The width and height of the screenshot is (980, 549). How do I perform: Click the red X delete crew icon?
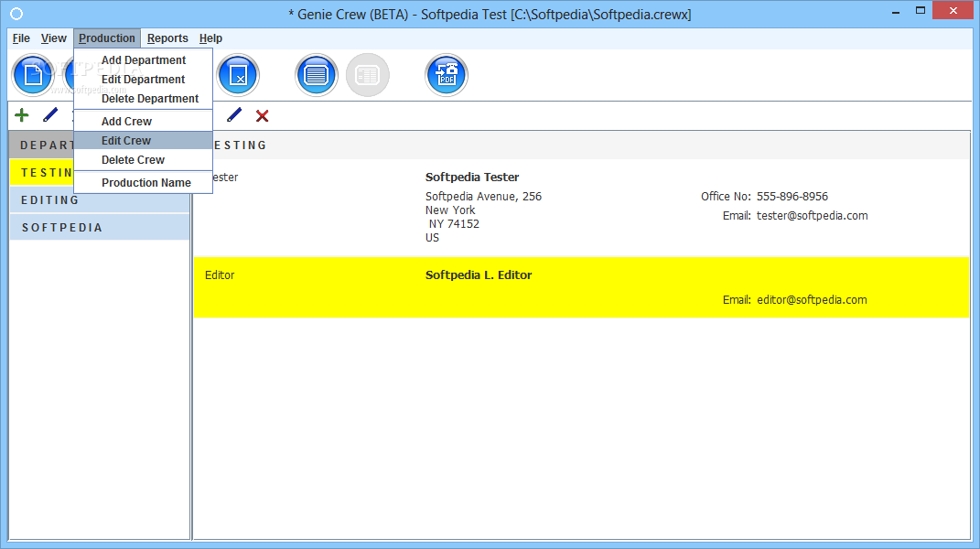click(x=263, y=115)
